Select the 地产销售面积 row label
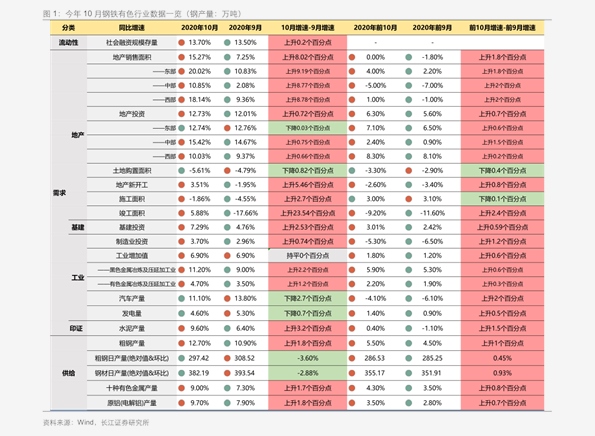The width and height of the screenshot is (595, 436). pos(132,57)
